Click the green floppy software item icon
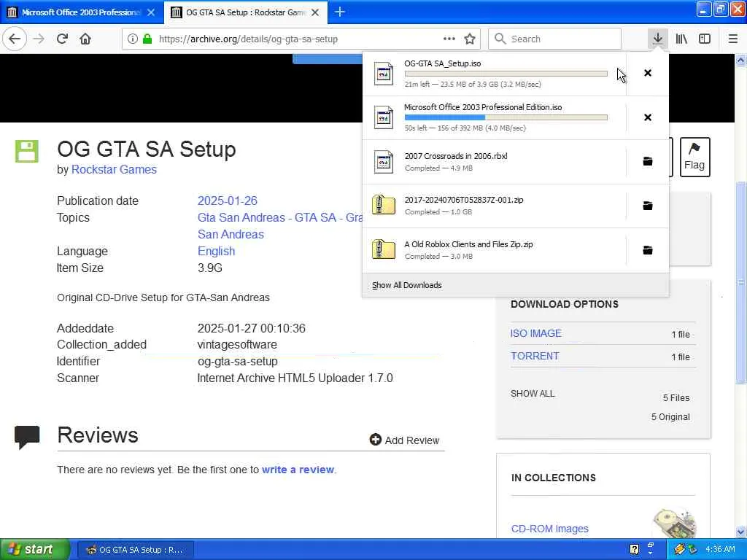Screen dimensions: 747x560 [x=27, y=152]
